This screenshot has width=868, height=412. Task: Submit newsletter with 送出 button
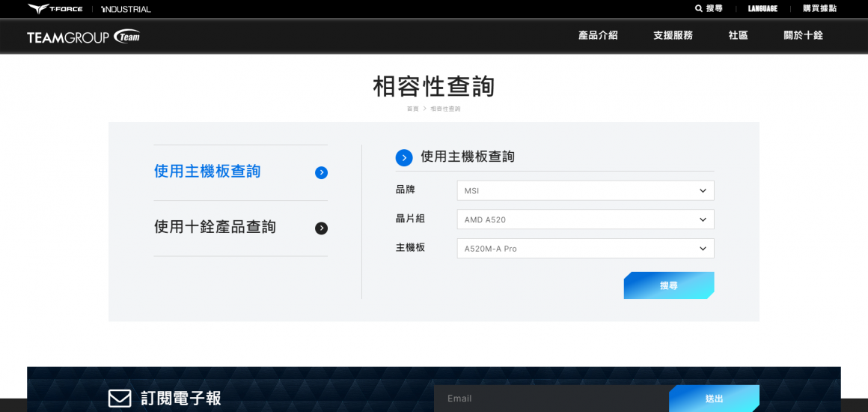(x=714, y=399)
